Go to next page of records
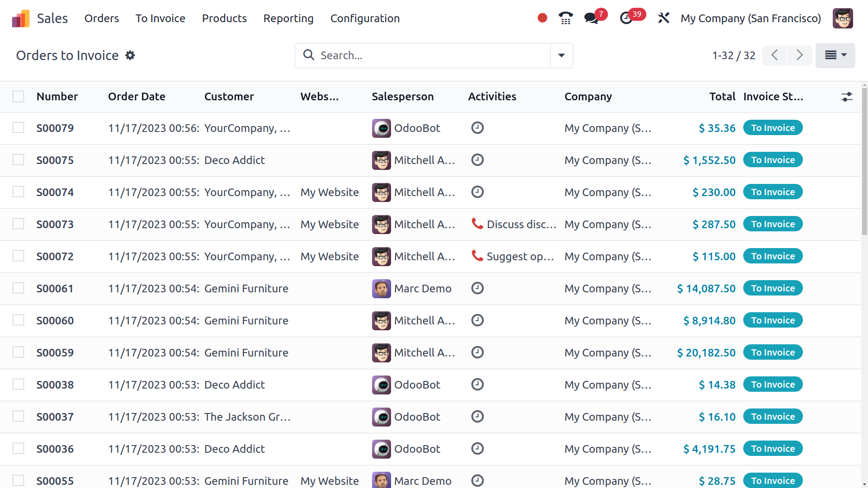Image resolution: width=868 pixels, height=488 pixels. [x=799, y=56]
